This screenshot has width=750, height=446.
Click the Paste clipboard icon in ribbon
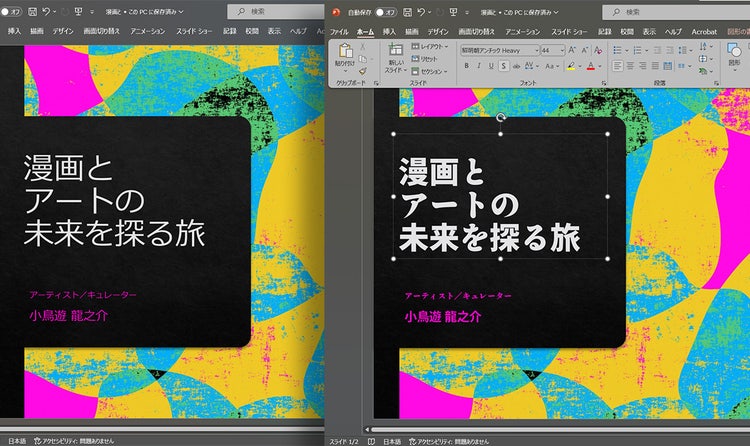345,51
